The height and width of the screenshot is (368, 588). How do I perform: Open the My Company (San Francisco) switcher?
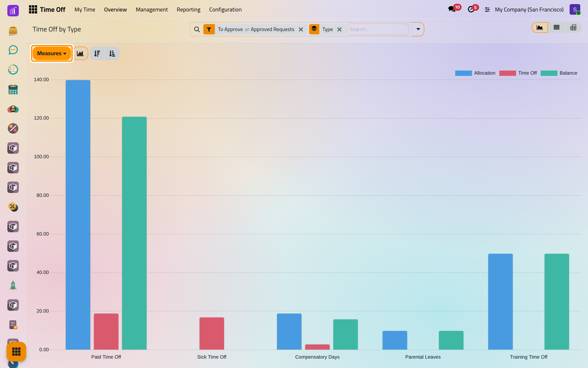[529, 10]
